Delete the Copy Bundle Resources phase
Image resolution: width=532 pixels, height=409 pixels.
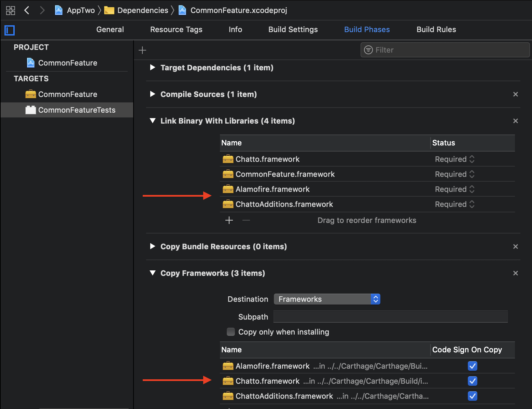516,246
